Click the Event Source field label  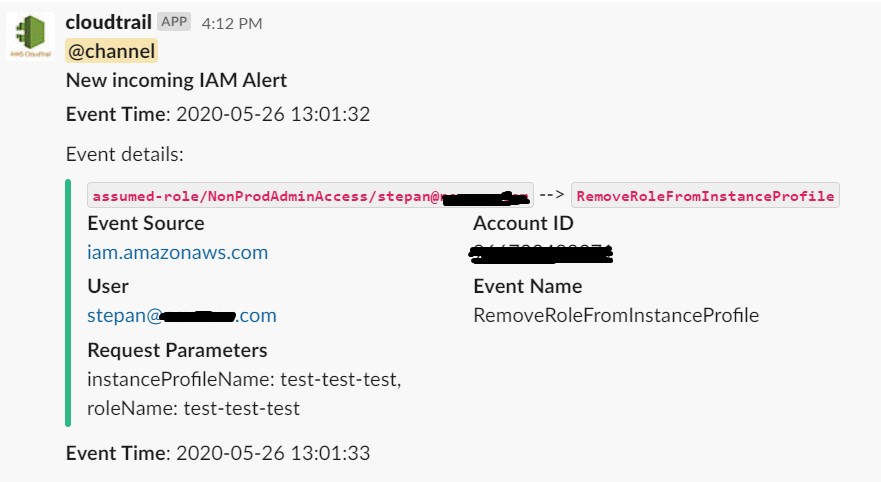146,223
